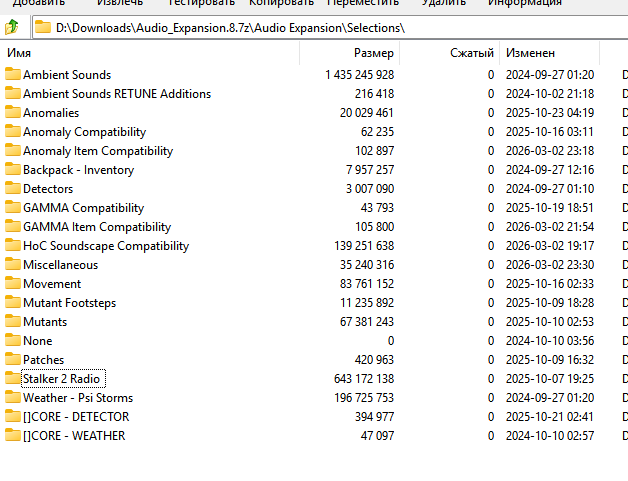This screenshot has height=481, width=628.
Task: Click the folder icon in the address bar
Action: [43, 27]
